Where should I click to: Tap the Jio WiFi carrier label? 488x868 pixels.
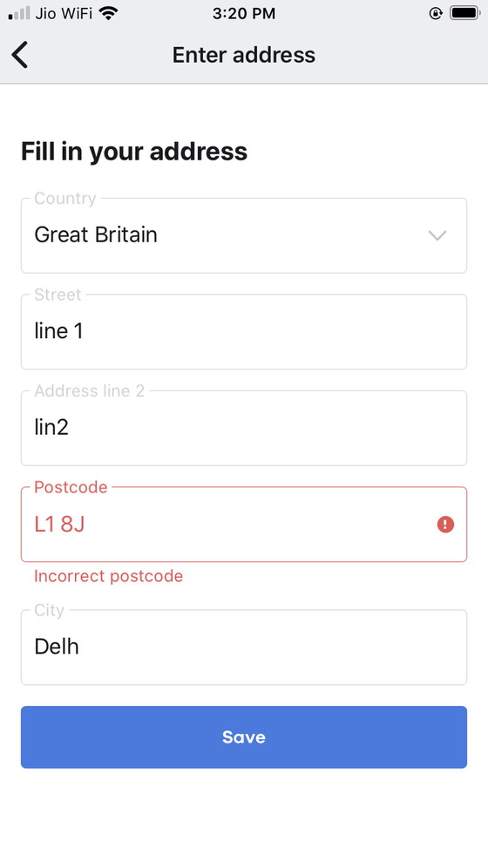point(64,14)
